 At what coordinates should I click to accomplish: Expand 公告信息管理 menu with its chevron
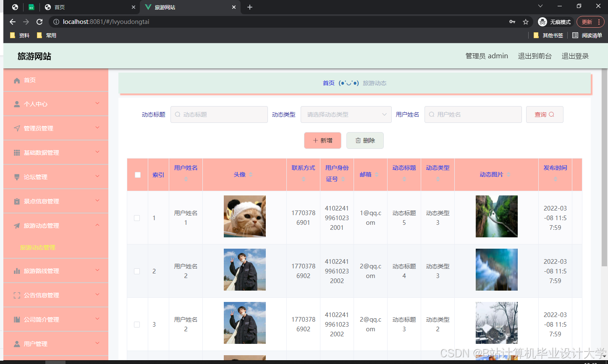tap(97, 294)
